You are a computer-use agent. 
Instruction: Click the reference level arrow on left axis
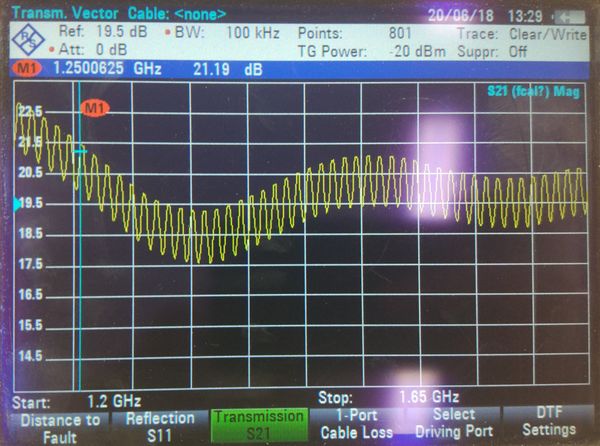point(16,204)
